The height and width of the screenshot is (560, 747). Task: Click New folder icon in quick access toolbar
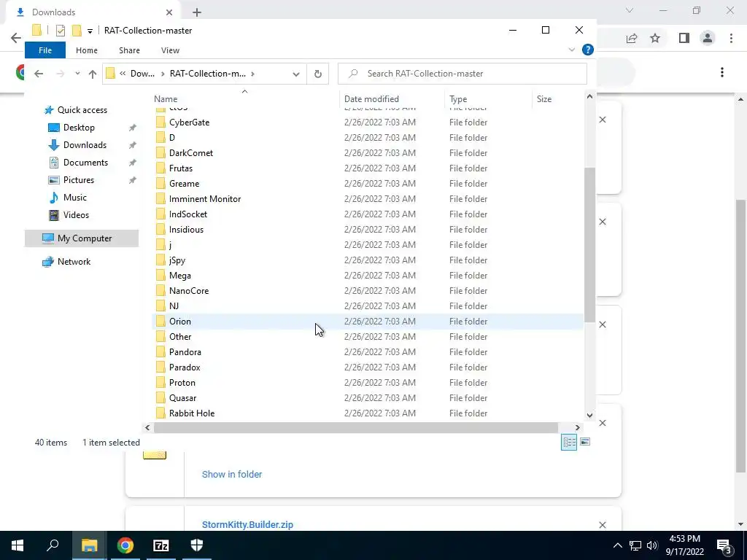point(77,31)
